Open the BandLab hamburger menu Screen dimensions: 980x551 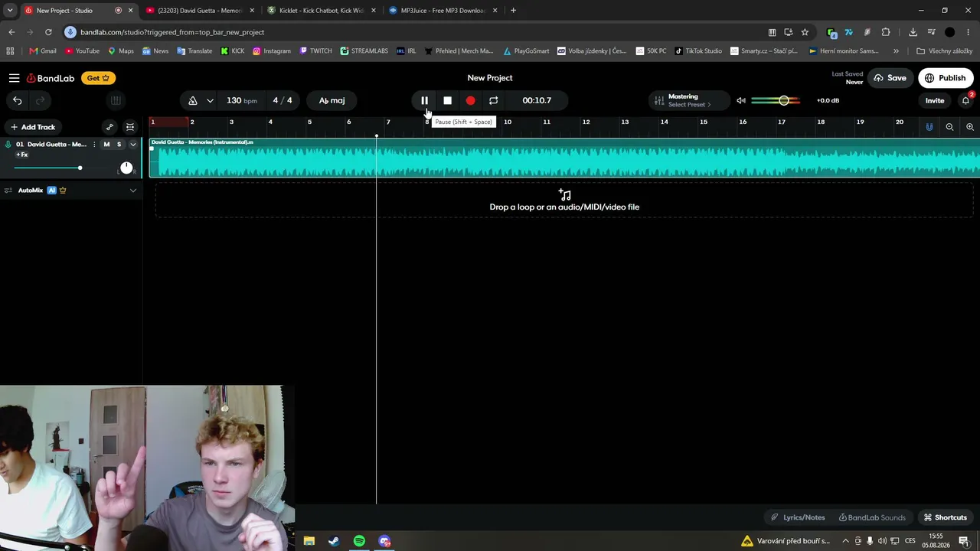14,78
